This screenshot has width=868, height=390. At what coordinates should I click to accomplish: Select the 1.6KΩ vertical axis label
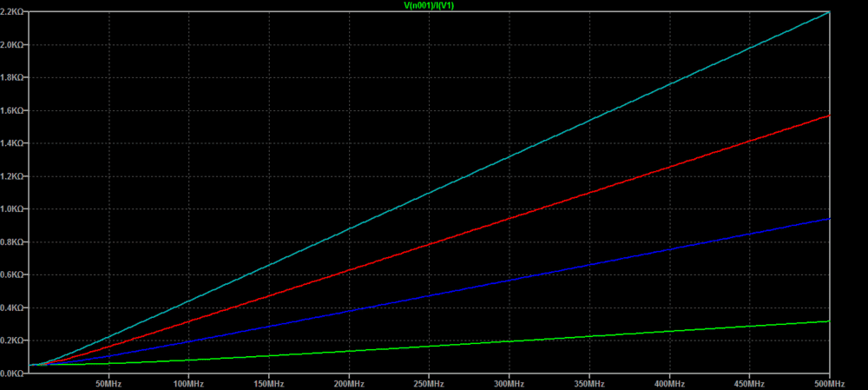[x=14, y=110]
